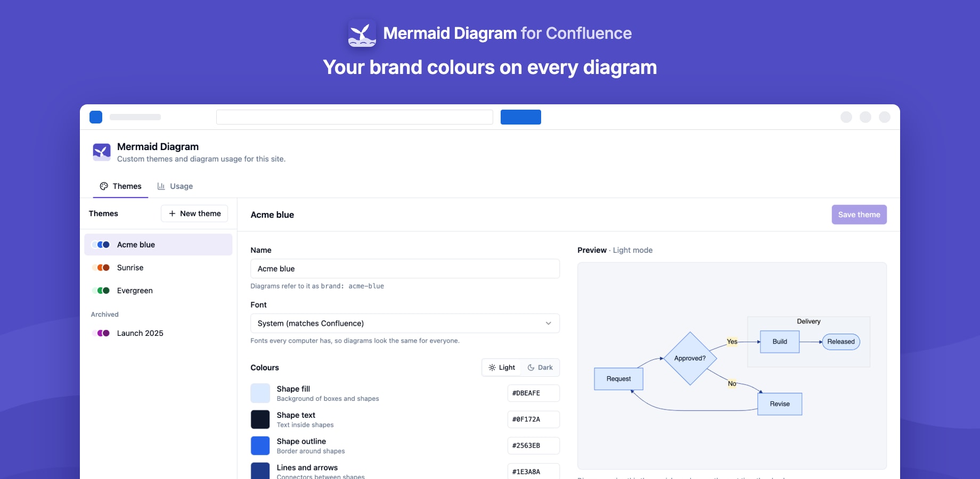The width and height of the screenshot is (980, 479).
Task: Open the Usage tab
Action: (x=175, y=186)
